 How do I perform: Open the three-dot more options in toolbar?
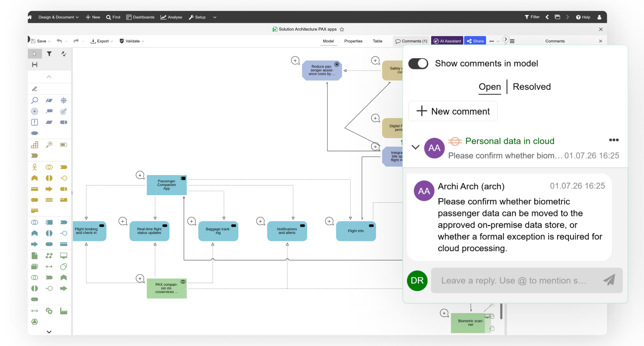pyautogui.click(x=492, y=41)
